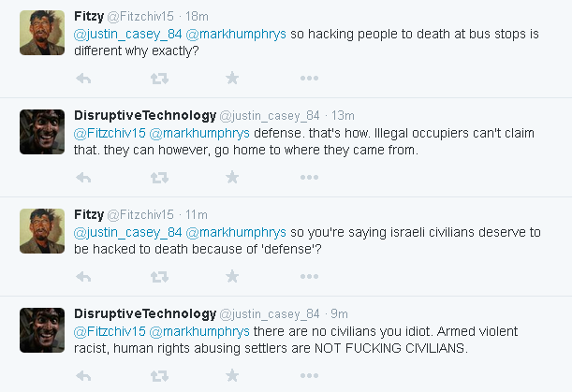The image size is (572, 392).
Task: Click DisruptiveTechnology's avatar on the last tweet
Action: 42,328
